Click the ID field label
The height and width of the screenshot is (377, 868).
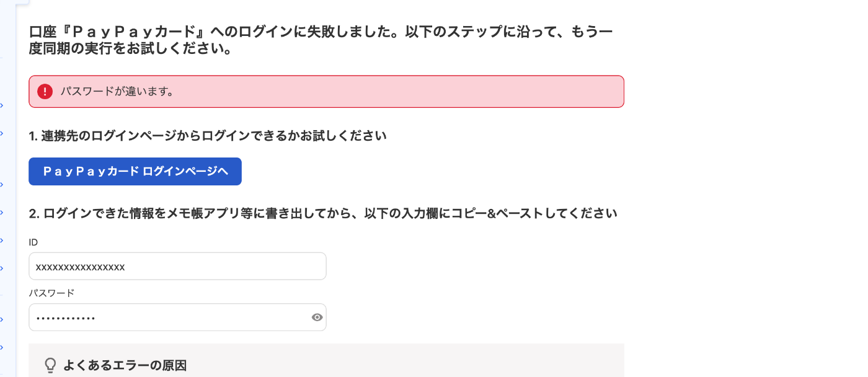33,242
